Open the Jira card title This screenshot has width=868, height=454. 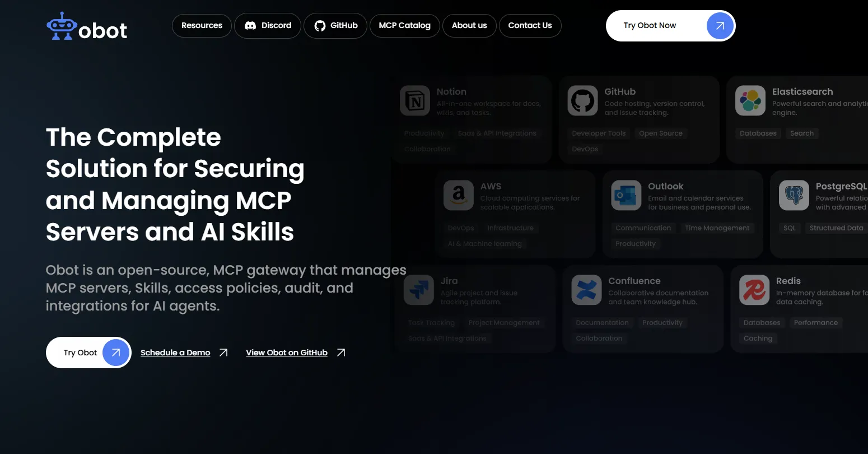[x=449, y=281]
